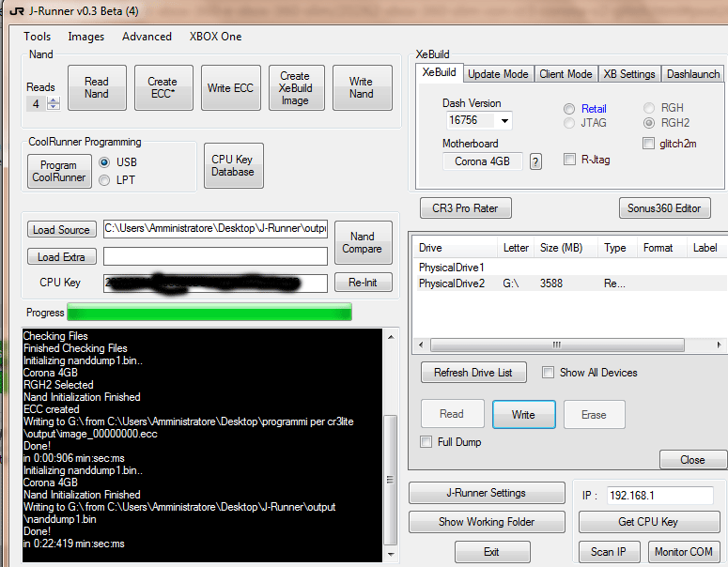Click the motherboard help question mark button
The width and height of the screenshot is (728, 567).
(535, 162)
